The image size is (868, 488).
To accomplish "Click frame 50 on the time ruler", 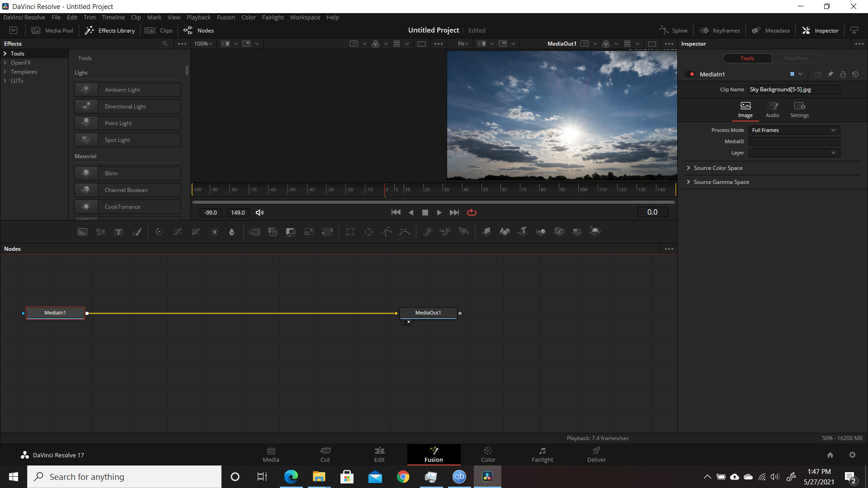I will tap(482, 189).
